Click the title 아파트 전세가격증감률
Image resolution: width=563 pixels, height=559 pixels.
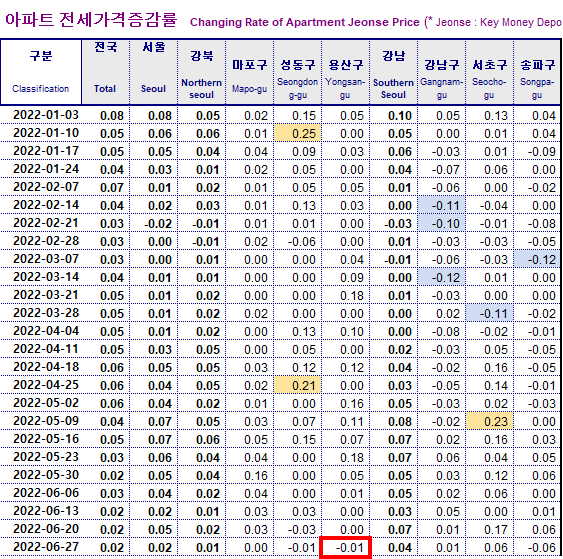91,19
